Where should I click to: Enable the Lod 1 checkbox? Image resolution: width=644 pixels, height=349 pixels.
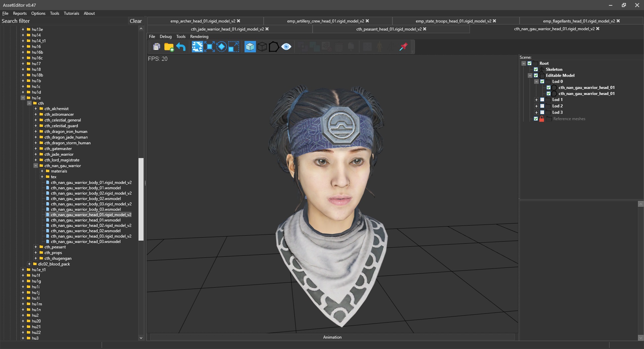point(542,100)
